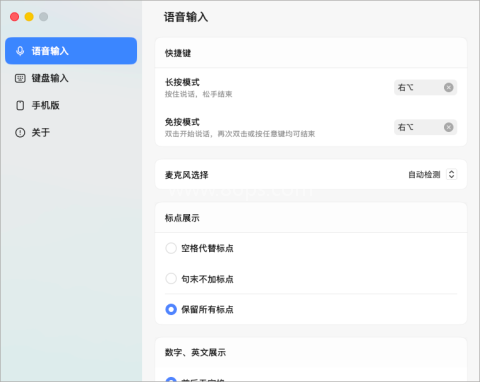Click the 麦克风选择 label

point(186,175)
